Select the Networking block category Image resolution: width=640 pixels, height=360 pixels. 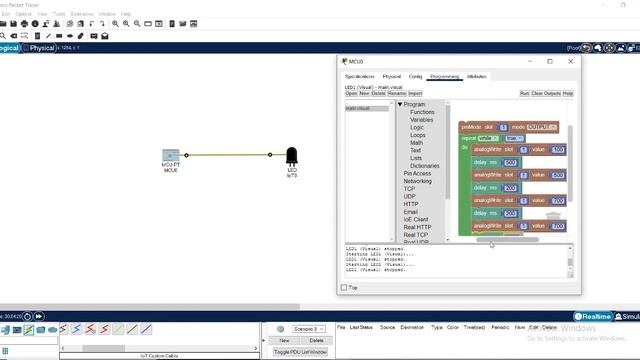[418, 181]
